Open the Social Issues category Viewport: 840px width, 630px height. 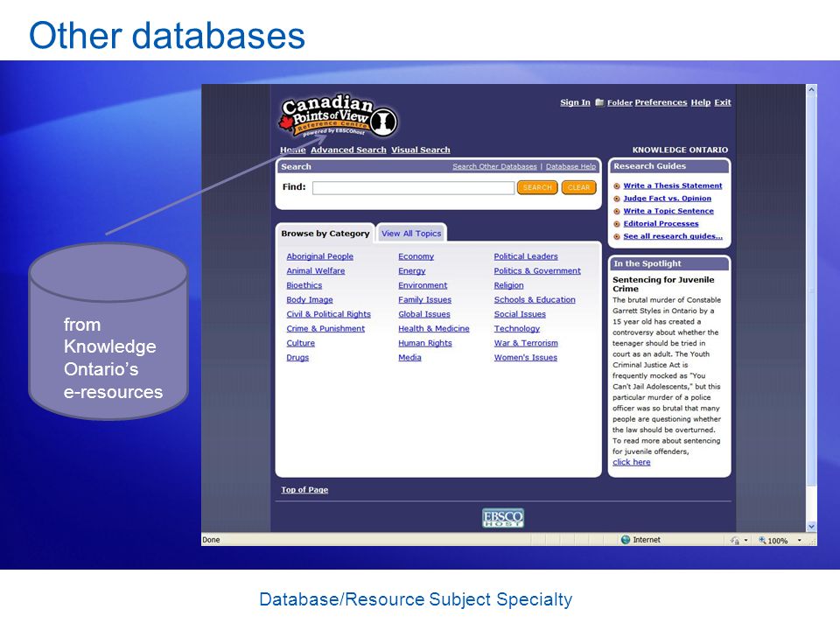[520, 314]
